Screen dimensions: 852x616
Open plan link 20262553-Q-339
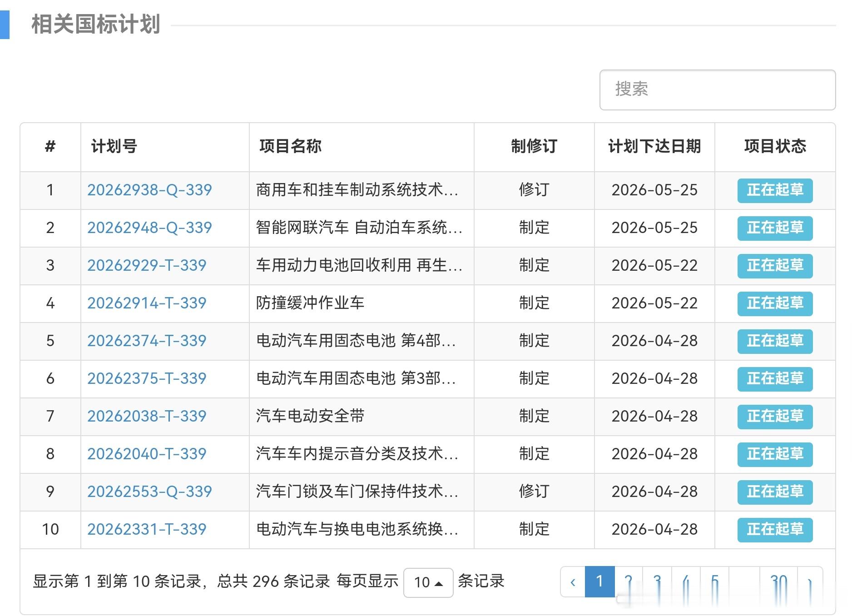click(149, 492)
